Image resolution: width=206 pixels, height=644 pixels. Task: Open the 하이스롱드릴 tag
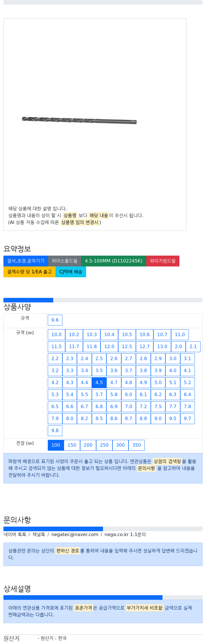65,261
